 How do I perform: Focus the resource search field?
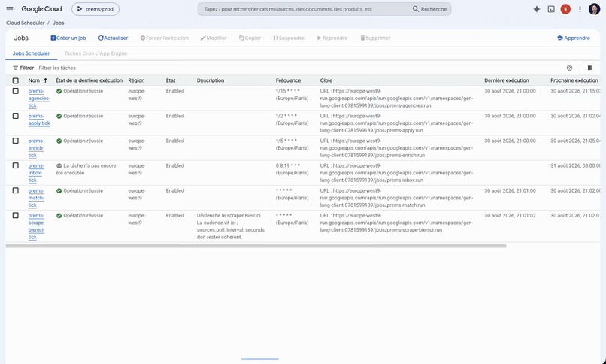tap(305, 9)
